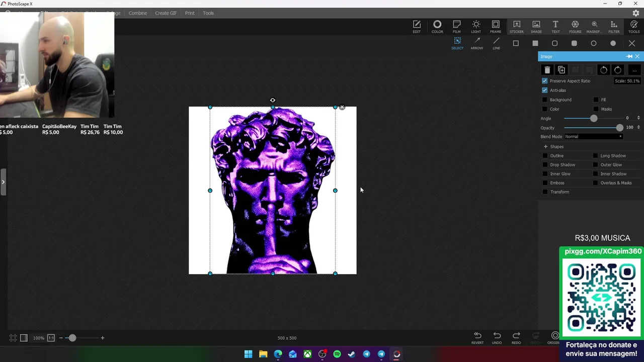Image resolution: width=644 pixels, height=362 pixels.
Task: Choose the Magnifier insert tool
Action: (594, 27)
